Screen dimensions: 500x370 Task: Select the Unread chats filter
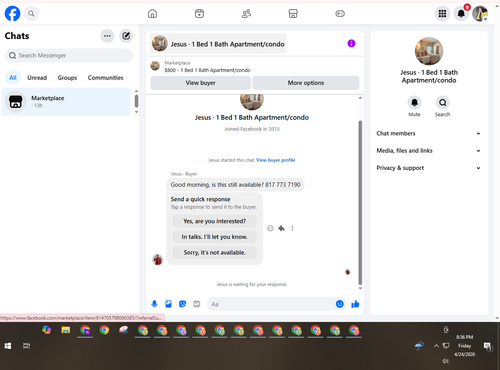point(37,78)
